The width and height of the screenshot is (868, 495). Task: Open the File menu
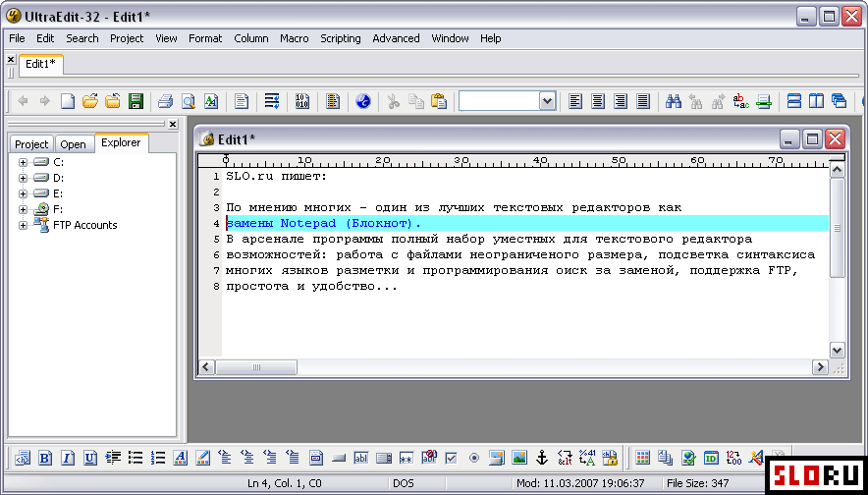click(17, 38)
